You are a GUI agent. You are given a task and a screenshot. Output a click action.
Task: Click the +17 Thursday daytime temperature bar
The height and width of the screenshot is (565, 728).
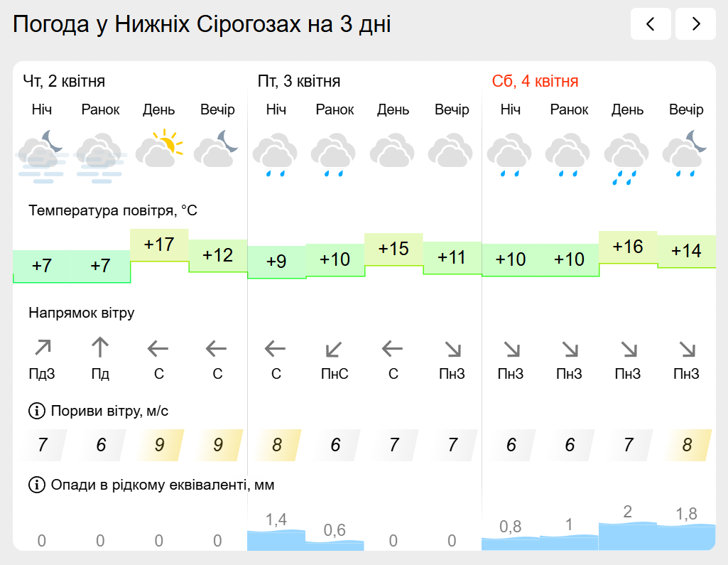(159, 245)
